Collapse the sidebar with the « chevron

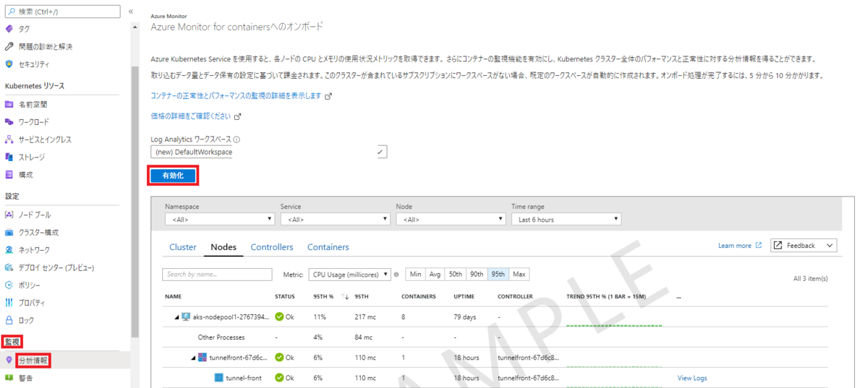pos(130,12)
